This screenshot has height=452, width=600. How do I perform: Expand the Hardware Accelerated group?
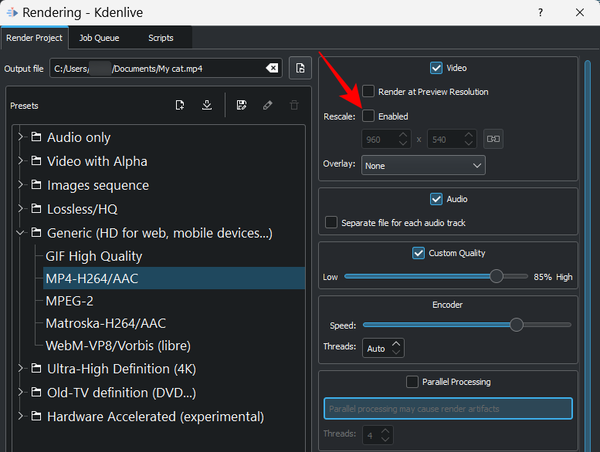click(20, 416)
